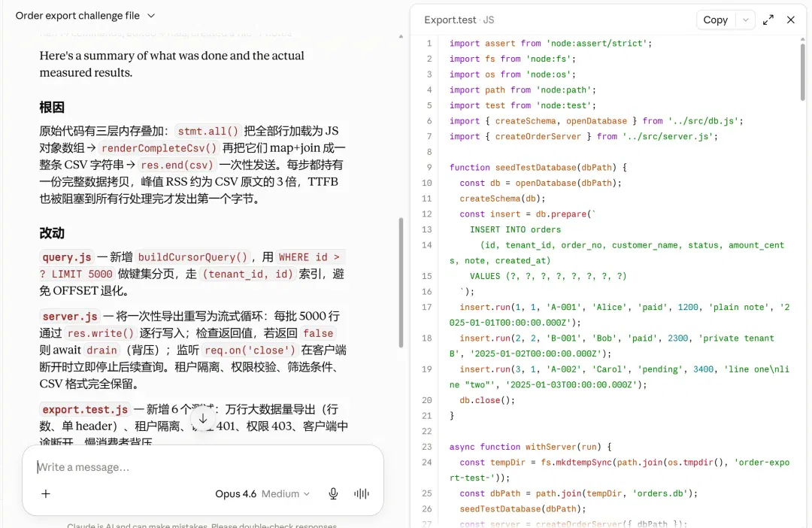
Task: Start microphone dictation
Action: tap(334, 494)
